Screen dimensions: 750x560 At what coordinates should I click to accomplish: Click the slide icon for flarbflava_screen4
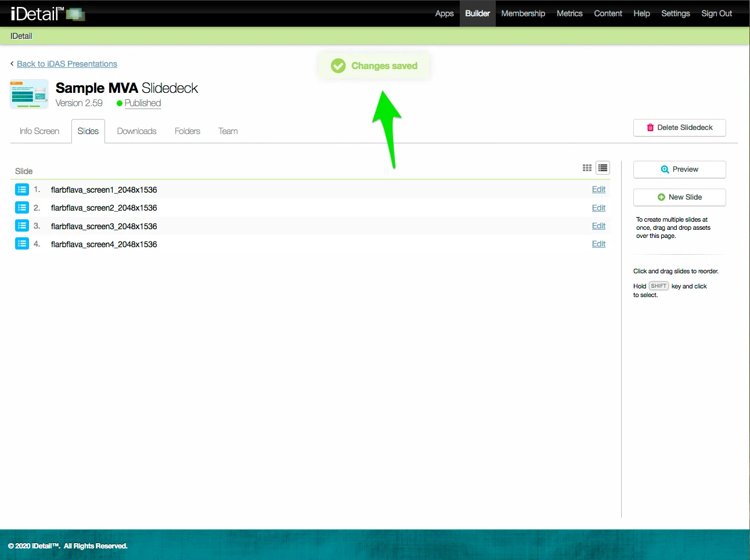[22, 244]
